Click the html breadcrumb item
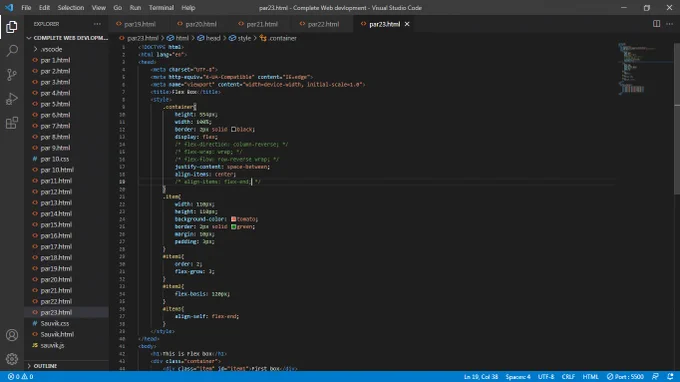Screen dimensions: 680x382 pyautogui.click(x=178, y=38)
